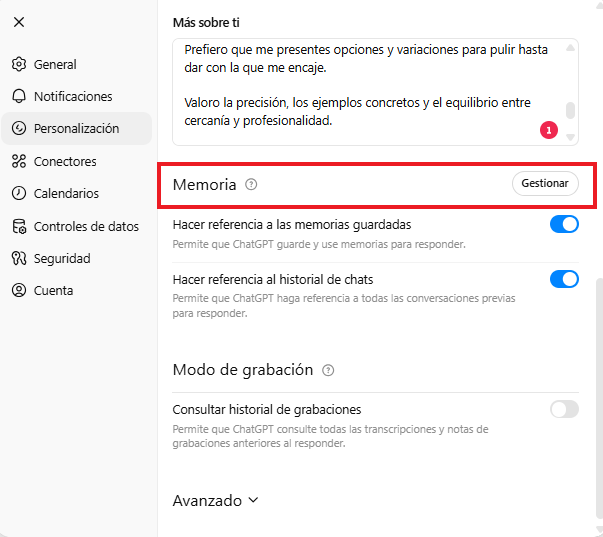
Task: Click the Conectores apps icon
Action: pos(19,162)
